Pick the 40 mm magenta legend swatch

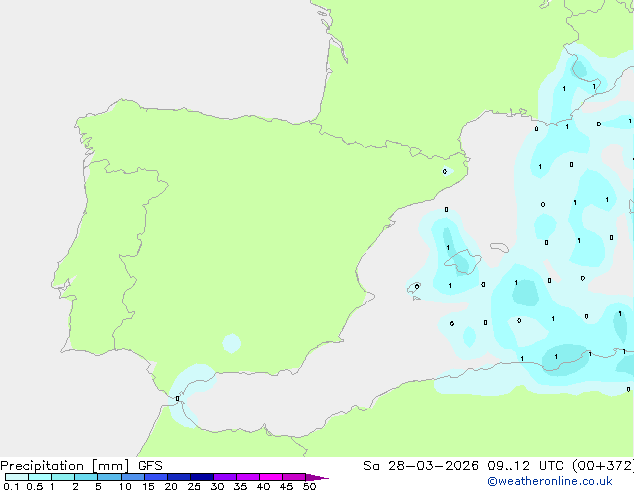pos(271,477)
